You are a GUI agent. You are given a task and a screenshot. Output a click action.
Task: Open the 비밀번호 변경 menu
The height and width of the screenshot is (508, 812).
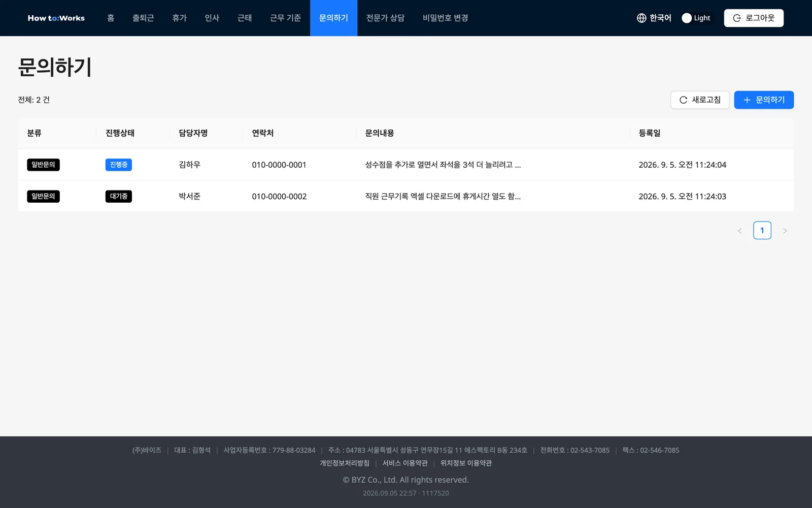[x=445, y=18]
